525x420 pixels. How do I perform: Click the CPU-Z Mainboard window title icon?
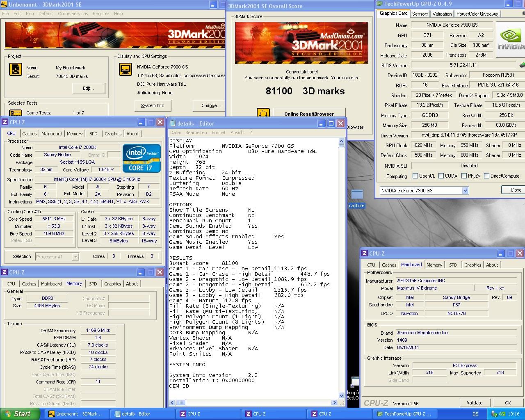pyautogui.click(x=365, y=253)
